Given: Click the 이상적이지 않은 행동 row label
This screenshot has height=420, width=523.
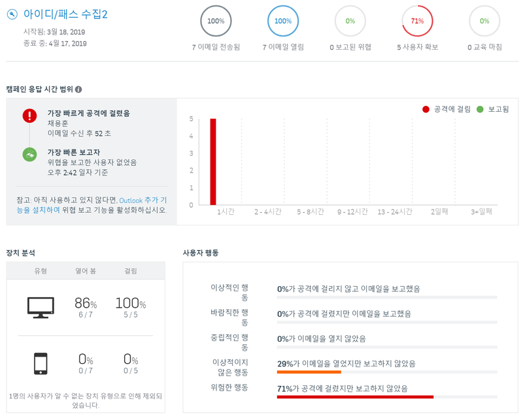Looking at the screenshot, I should [x=230, y=367].
